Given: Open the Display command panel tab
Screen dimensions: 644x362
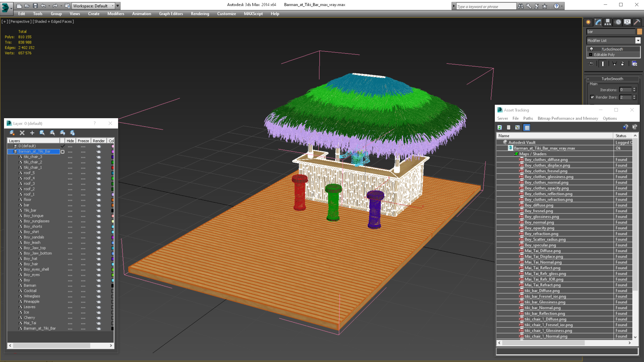Looking at the screenshot, I should click(627, 22).
